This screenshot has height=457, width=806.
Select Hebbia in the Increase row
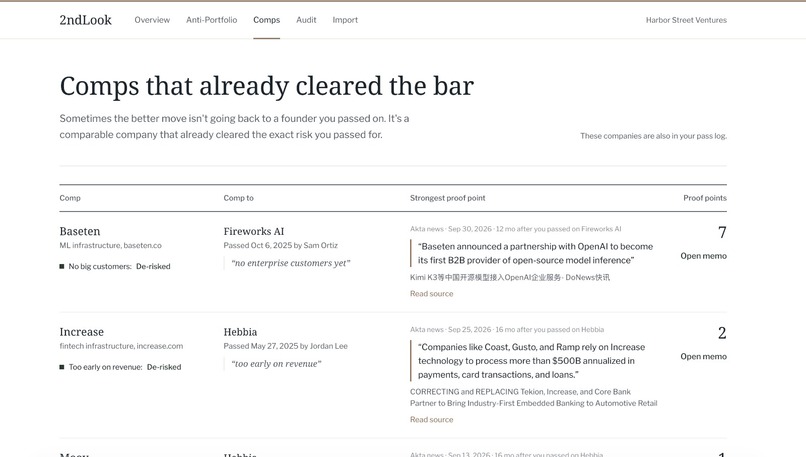click(240, 332)
